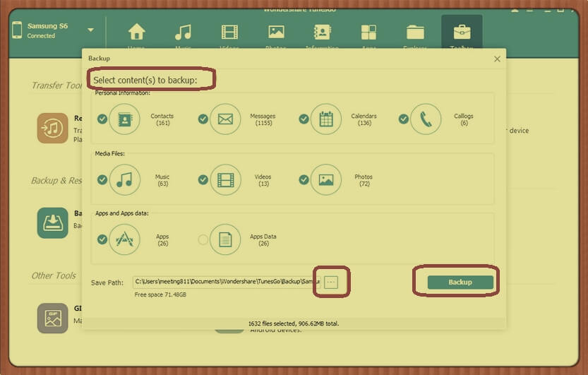Viewport: 588px width, 375px height.
Task: Open the Photos tab in toolbar
Action: (x=276, y=32)
